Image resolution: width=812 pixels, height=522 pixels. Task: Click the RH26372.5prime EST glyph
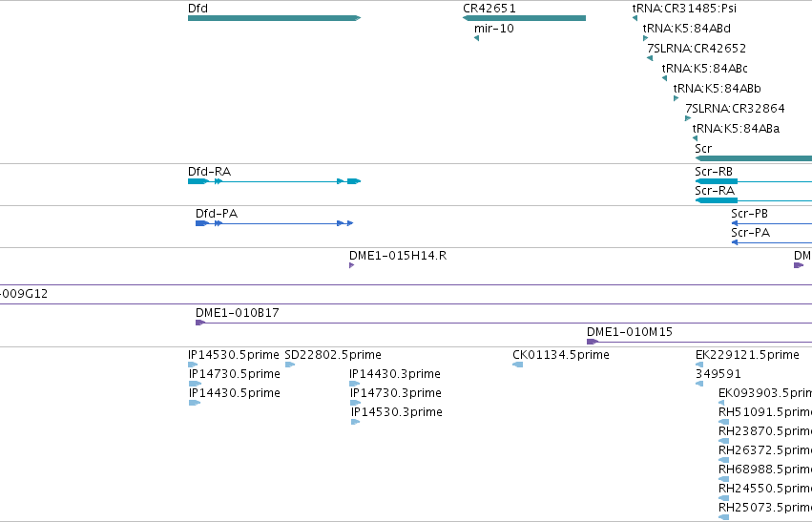(724, 460)
